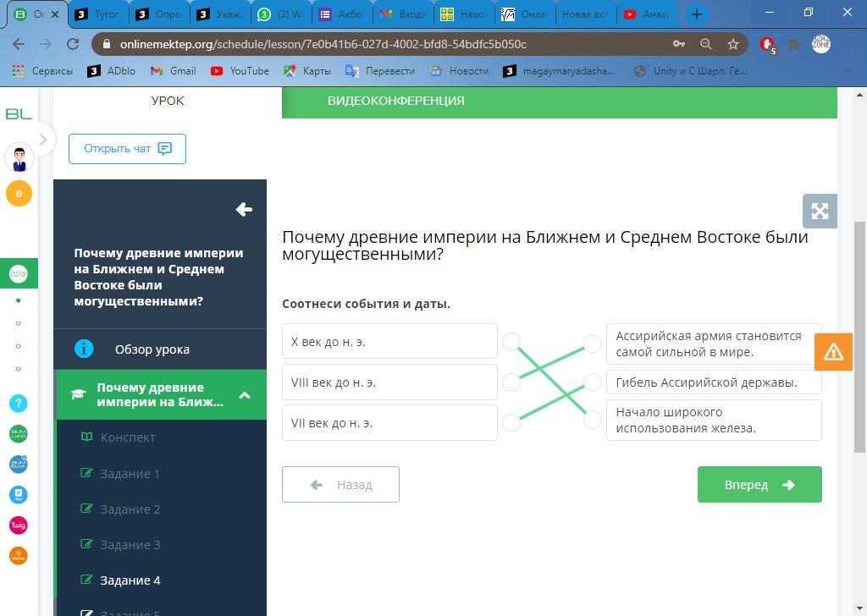Open the Сервисы apps bookmark

[x=42, y=71]
